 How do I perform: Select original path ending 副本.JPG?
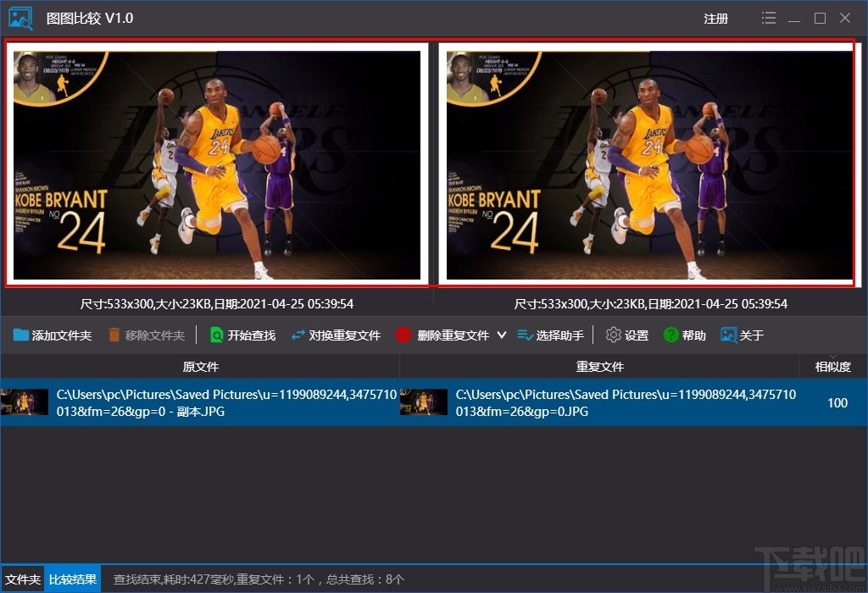coord(226,402)
